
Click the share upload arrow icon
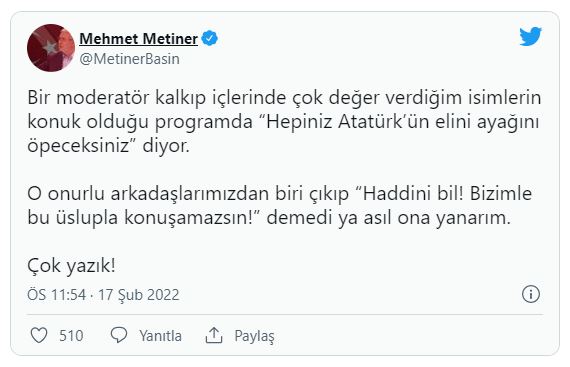point(214,335)
